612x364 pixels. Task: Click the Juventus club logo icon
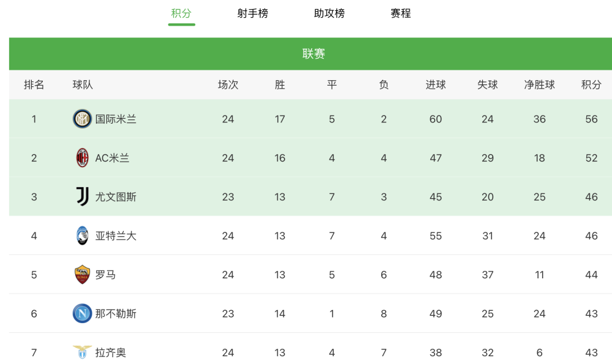[82, 196]
